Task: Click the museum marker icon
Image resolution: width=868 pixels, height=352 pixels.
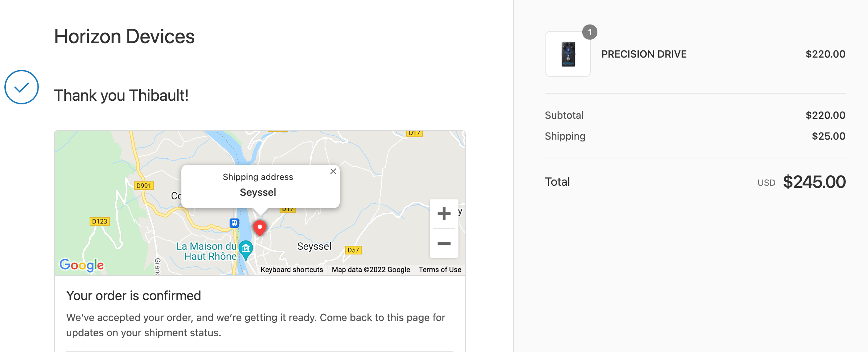Action: [x=246, y=248]
